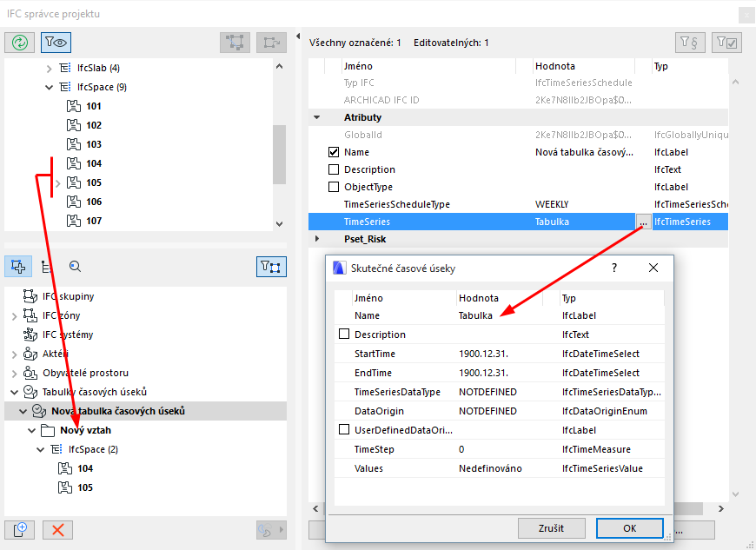Screen dimensions: 756x550
Task: Select space 102 in the tree
Action: coord(94,125)
